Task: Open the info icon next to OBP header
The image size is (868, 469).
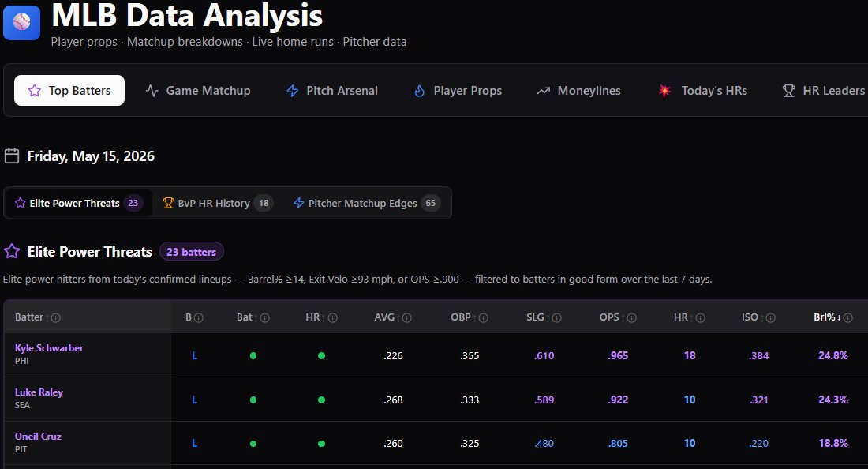Action: click(483, 317)
